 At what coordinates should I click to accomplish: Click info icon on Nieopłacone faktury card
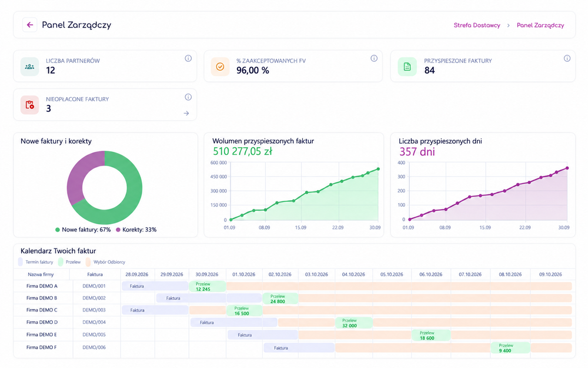(x=188, y=97)
